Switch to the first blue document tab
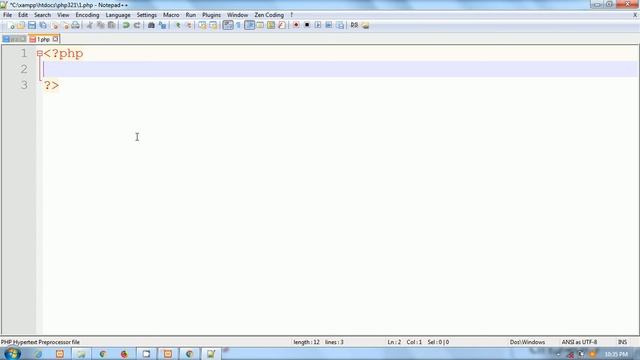 pos(14,39)
